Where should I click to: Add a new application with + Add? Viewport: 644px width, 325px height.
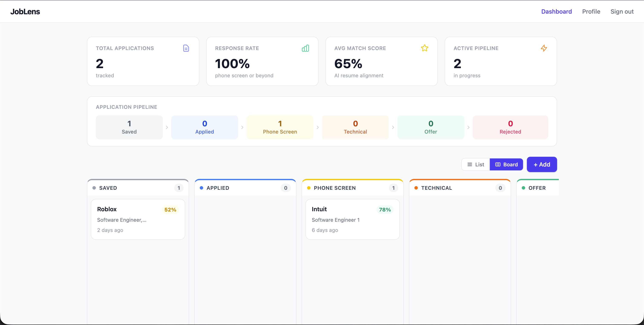click(x=542, y=164)
